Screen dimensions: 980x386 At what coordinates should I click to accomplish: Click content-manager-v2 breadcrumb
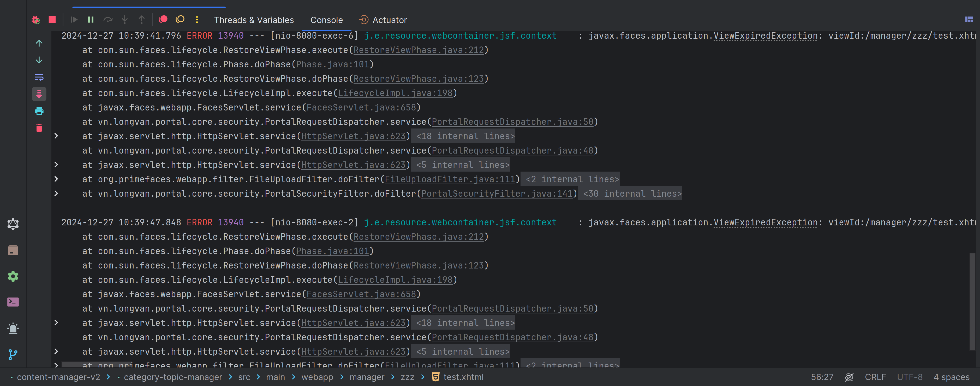(x=58, y=377)
